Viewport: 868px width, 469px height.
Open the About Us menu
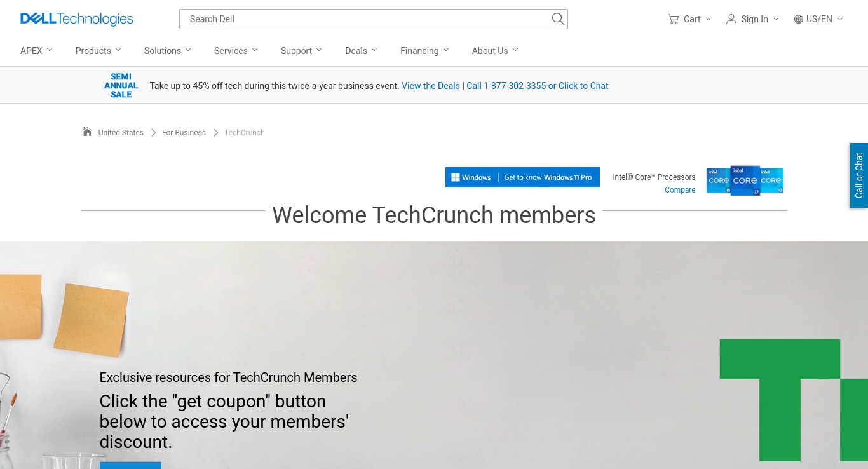(495, 51)
